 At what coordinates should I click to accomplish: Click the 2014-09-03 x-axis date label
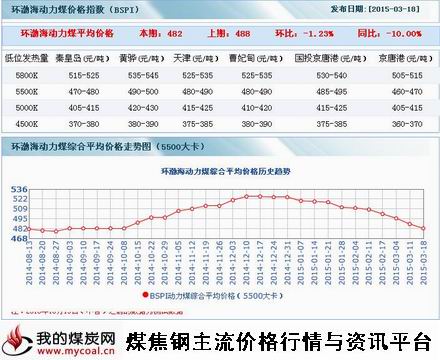tap(70, 263)
